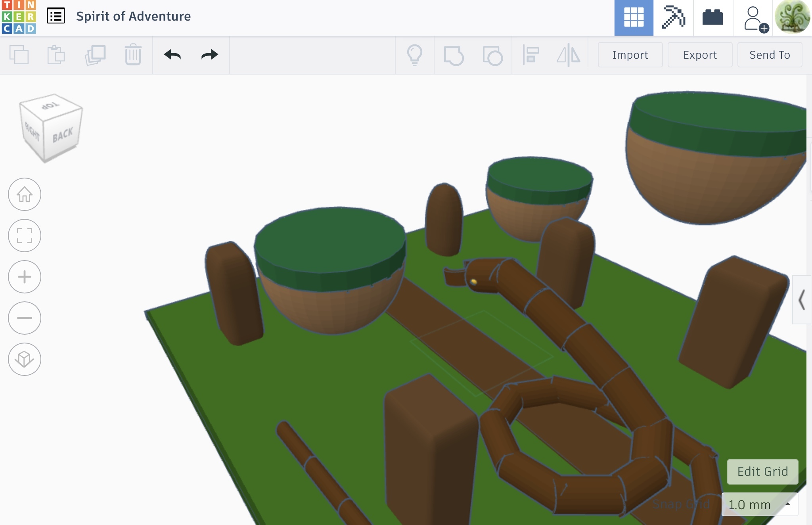Rename design via Spirit of Adventure title

click(133, 16)
